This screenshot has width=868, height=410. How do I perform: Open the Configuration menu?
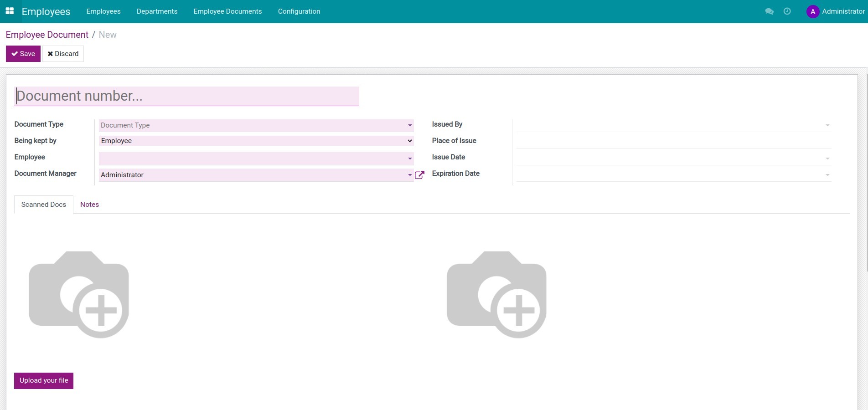coord(299,11)
